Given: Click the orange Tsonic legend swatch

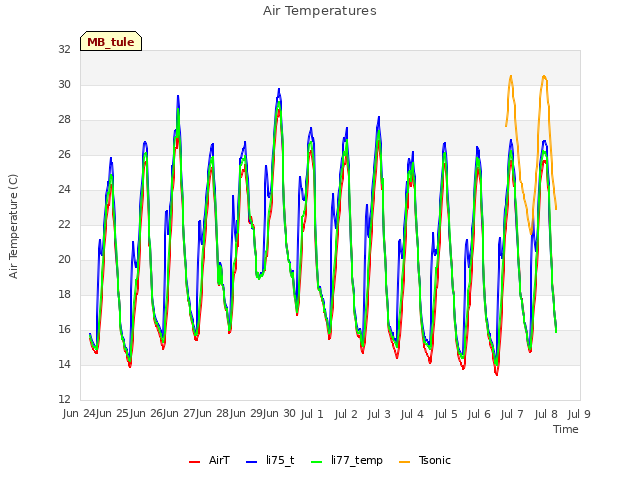Looking at the screenshot, I should (404, 462).
